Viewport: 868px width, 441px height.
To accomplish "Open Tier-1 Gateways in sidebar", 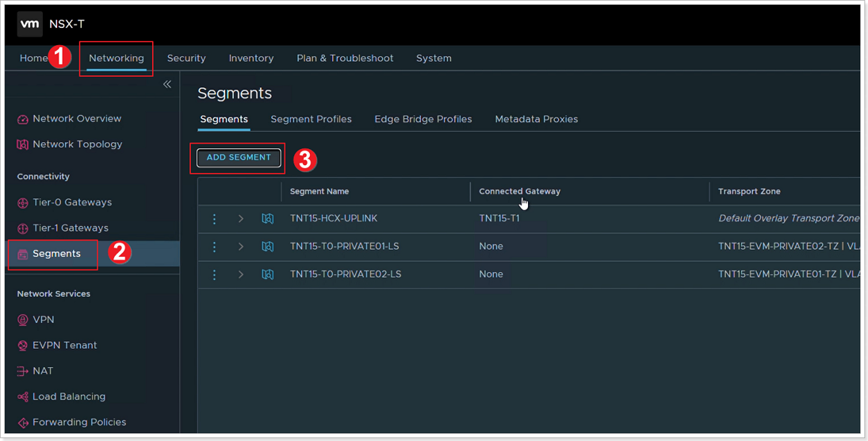I will coord(71,228).
